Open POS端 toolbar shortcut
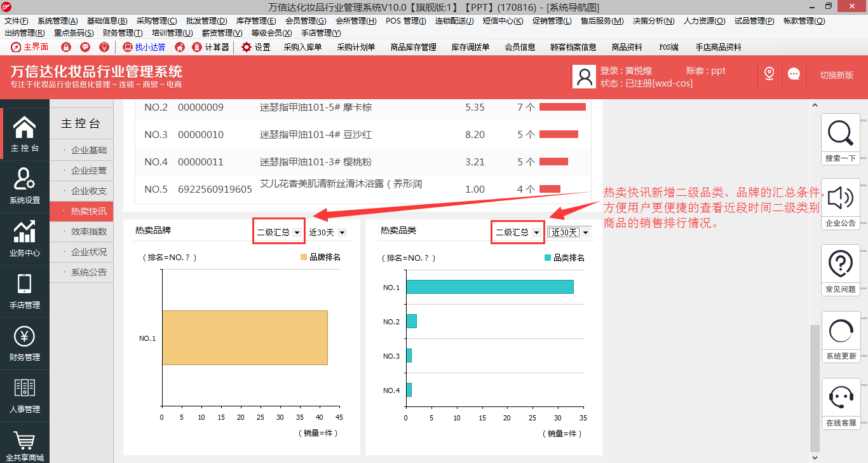The width and height of the screenshot is (868, 463). point(668,47)
